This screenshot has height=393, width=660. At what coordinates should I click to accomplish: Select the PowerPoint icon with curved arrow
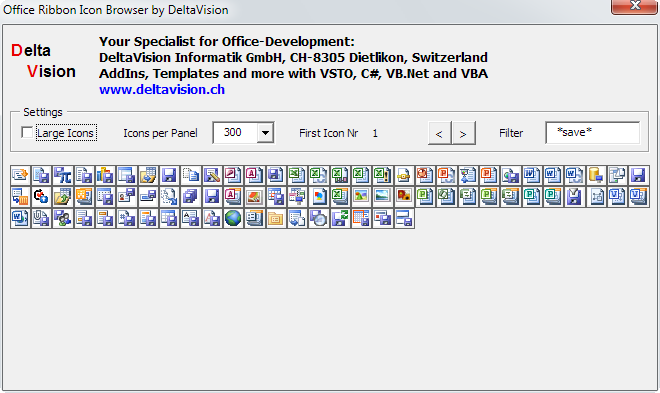coord(447,175)
